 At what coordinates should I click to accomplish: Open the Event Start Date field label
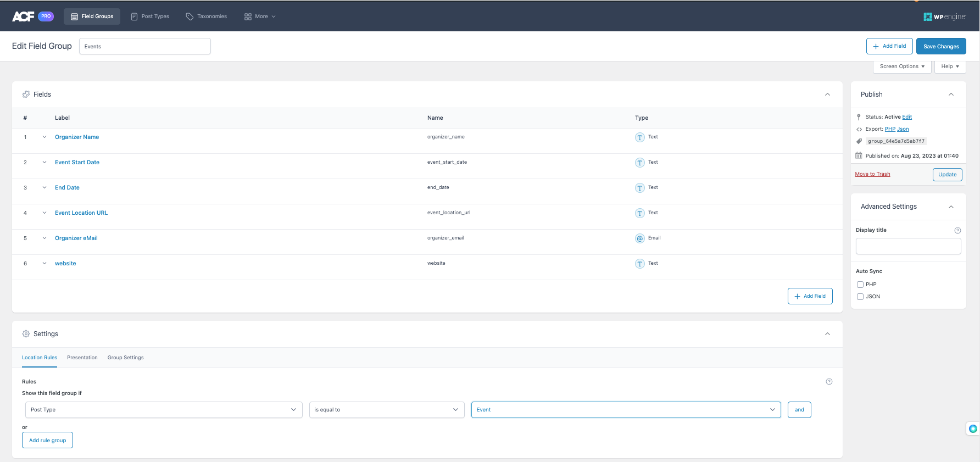coord(77,163)
